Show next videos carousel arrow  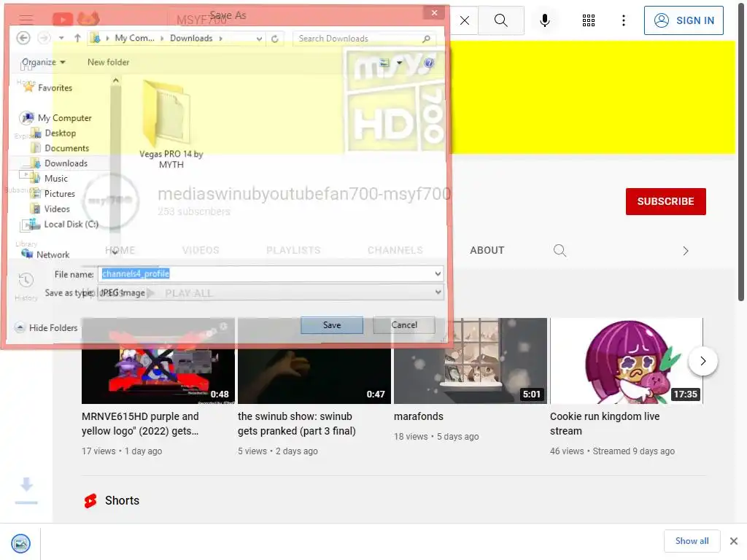point(703,361)
